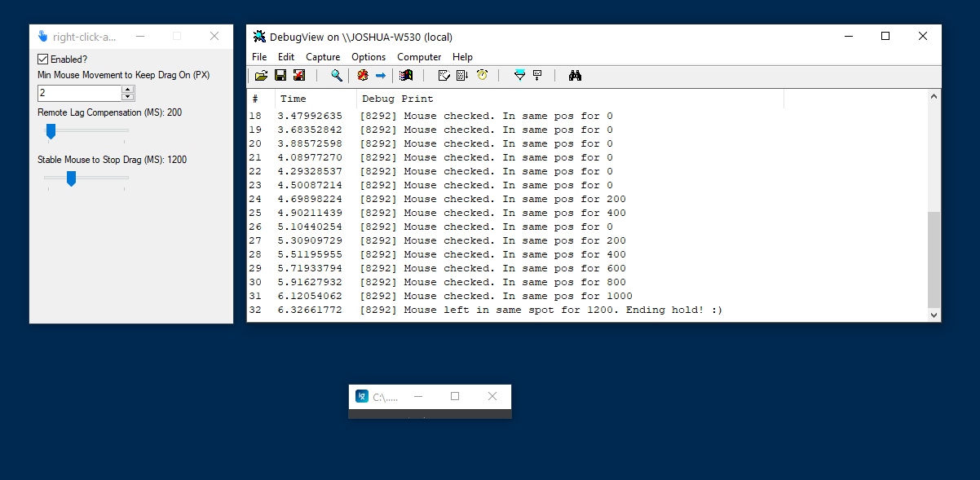Click the binoculars Find icon
The height and width of the screenshot is (480, 980).
575,76
